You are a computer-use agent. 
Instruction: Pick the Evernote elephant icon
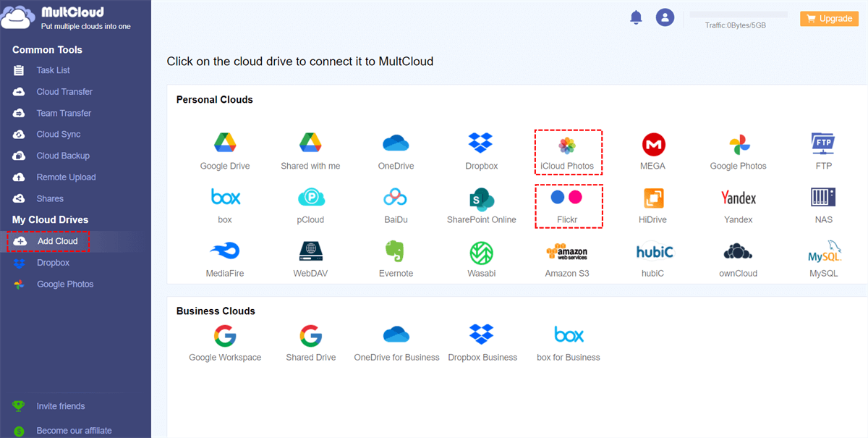coord(396,251)
